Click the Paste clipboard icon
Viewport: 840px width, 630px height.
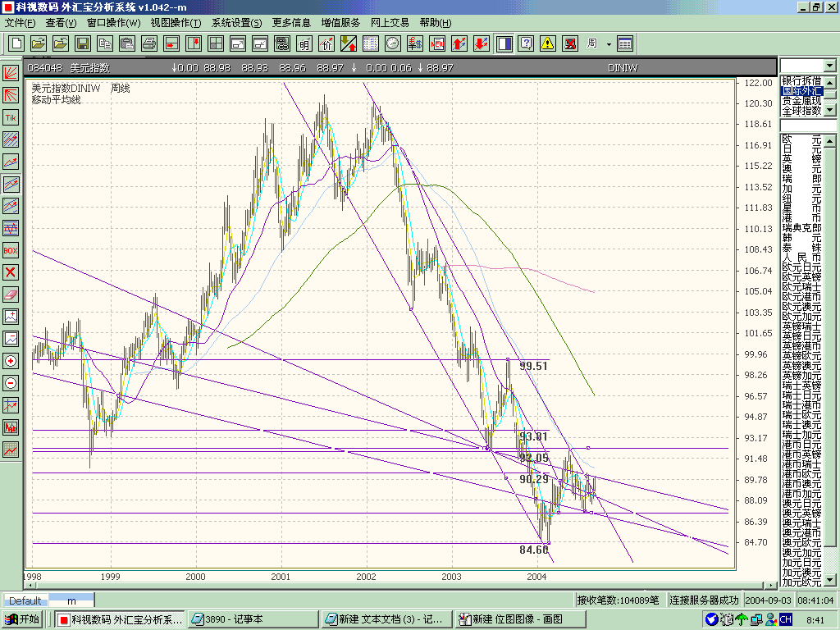127,43
